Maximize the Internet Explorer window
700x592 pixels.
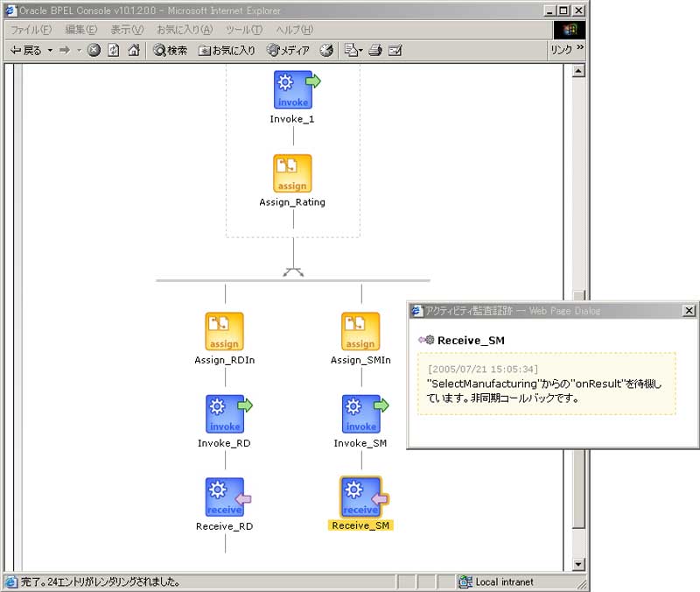563,11
